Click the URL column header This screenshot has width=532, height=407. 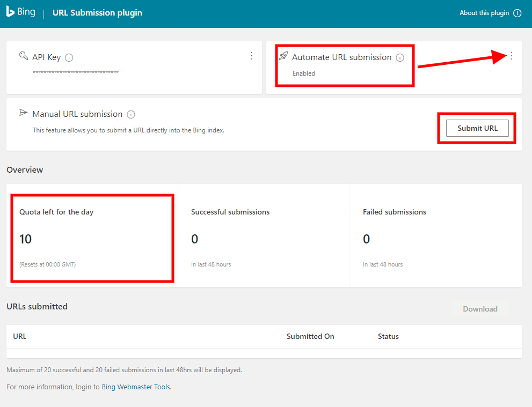tap(20, 336)
